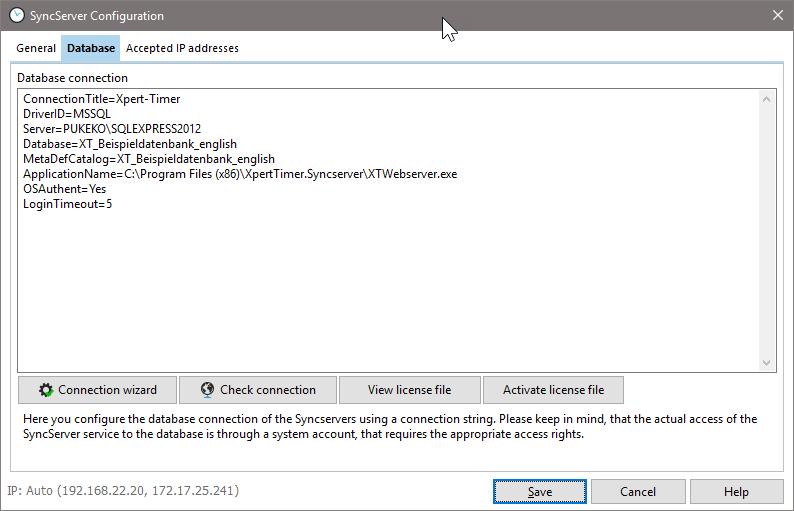The width and height of the screenshot is (794, 511).
Task: Open the Accepted IP addresses tab
Action: [182, 48]
